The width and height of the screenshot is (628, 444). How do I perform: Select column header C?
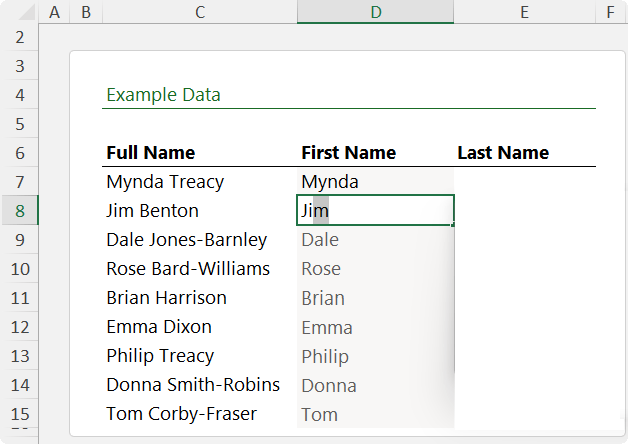pos(200,12)
